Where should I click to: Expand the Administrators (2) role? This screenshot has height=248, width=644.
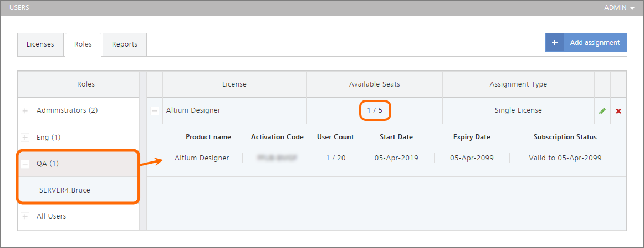coord(25,111)
